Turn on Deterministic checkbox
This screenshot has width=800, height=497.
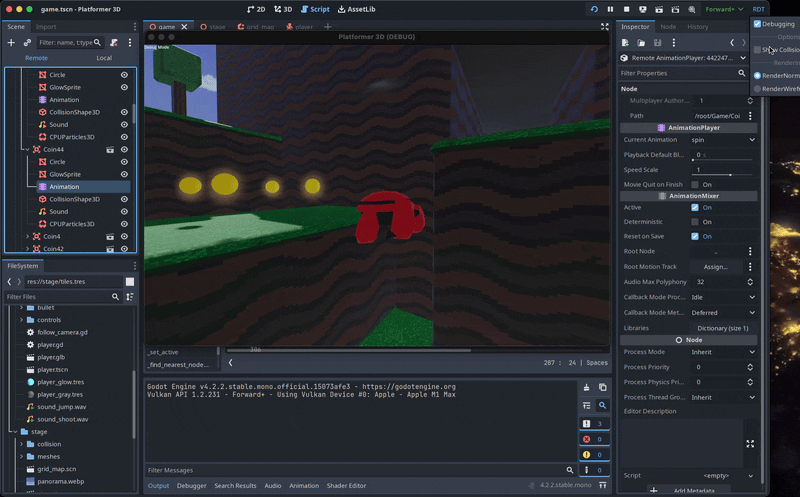[x=695, y=222]
